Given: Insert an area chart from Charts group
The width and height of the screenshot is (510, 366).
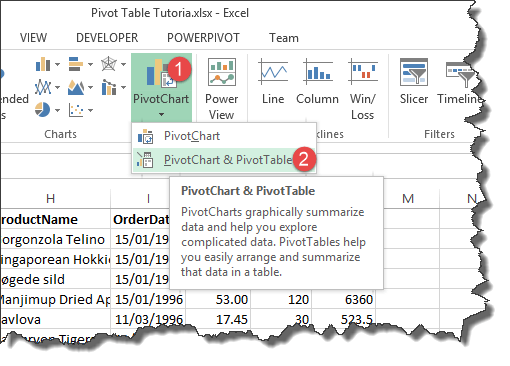Looking at the screenshot, I should tap(76, 87).
